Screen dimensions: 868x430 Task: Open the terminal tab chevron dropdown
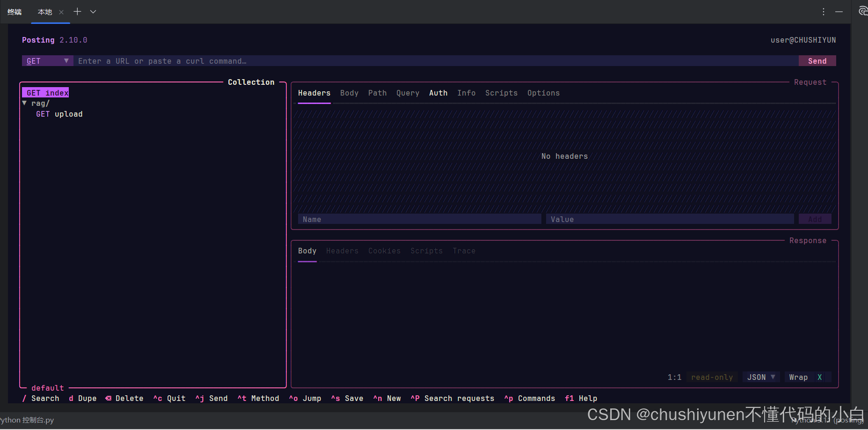(x=93, y=12)
